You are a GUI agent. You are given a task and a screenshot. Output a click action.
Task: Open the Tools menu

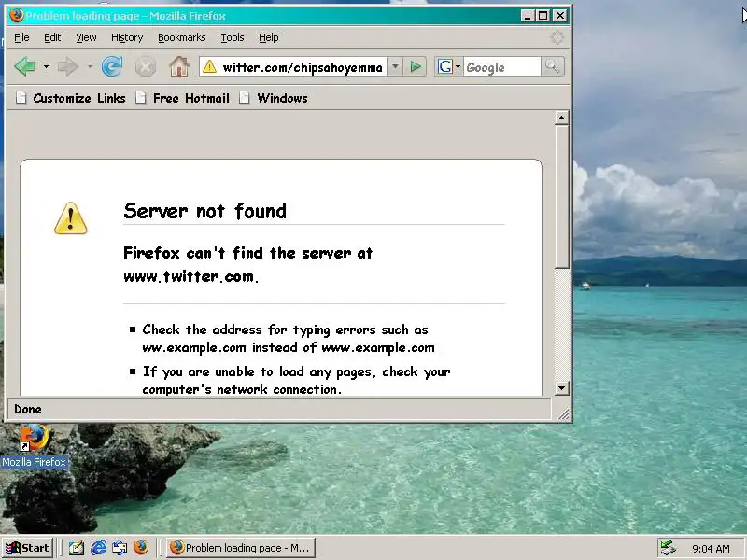(x=233, y=37)
